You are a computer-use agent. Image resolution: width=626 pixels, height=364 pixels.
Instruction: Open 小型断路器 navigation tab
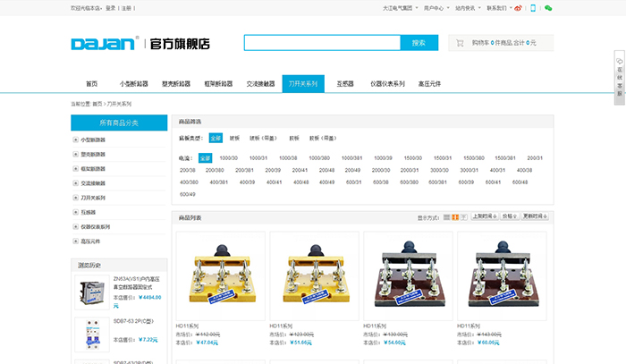pos(134,84)
